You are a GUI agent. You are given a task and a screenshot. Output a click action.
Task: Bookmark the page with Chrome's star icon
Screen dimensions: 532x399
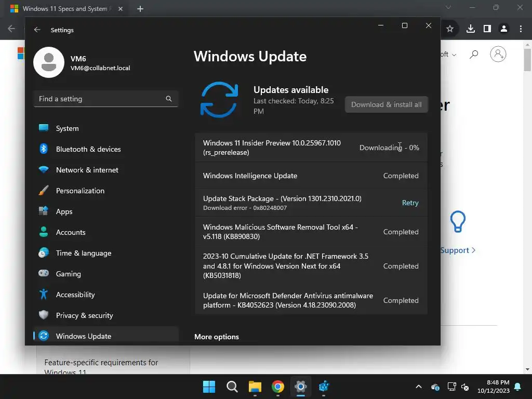449,29
